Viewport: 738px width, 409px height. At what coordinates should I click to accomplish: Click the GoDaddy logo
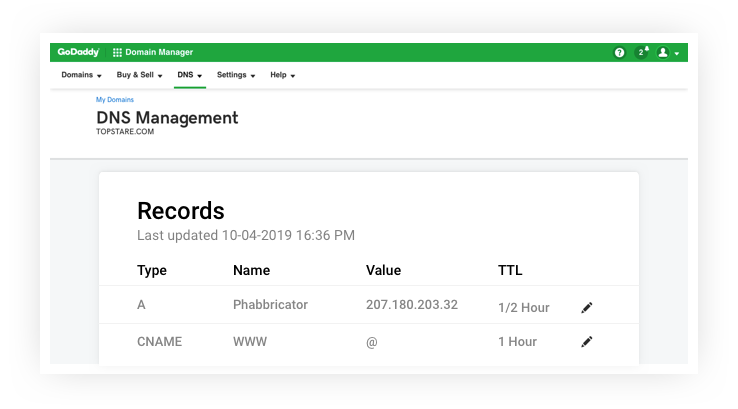tap(78, 52)
